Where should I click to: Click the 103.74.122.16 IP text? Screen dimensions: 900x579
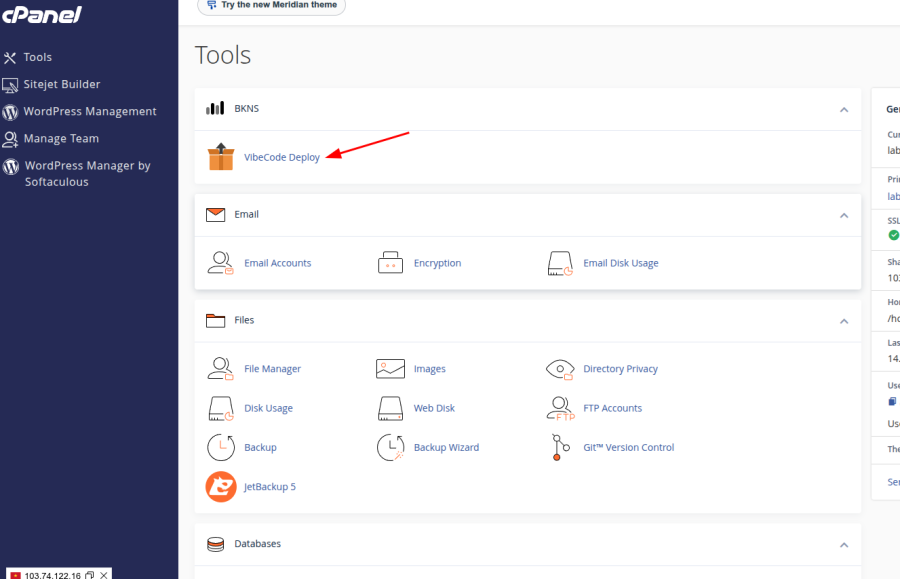point(53,575)
